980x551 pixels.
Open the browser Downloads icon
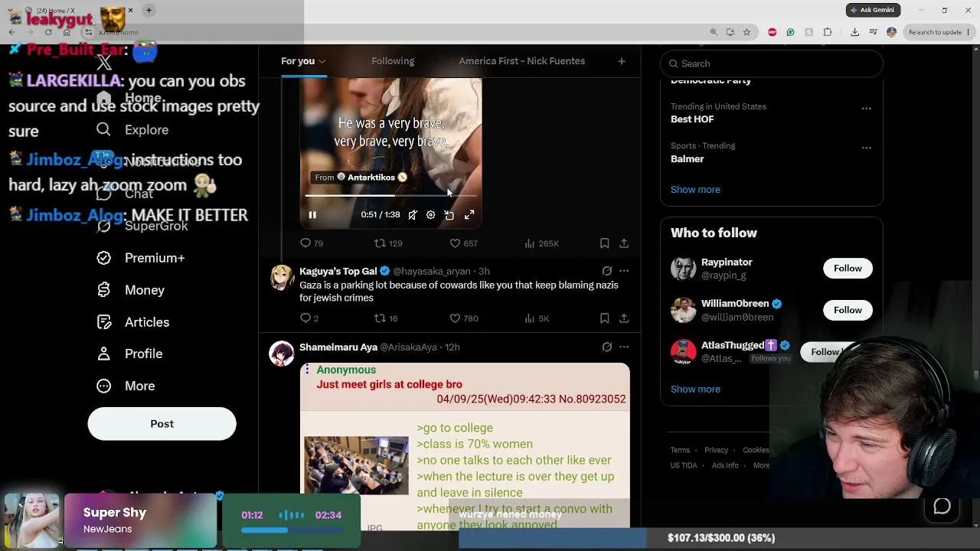[854, 32]
